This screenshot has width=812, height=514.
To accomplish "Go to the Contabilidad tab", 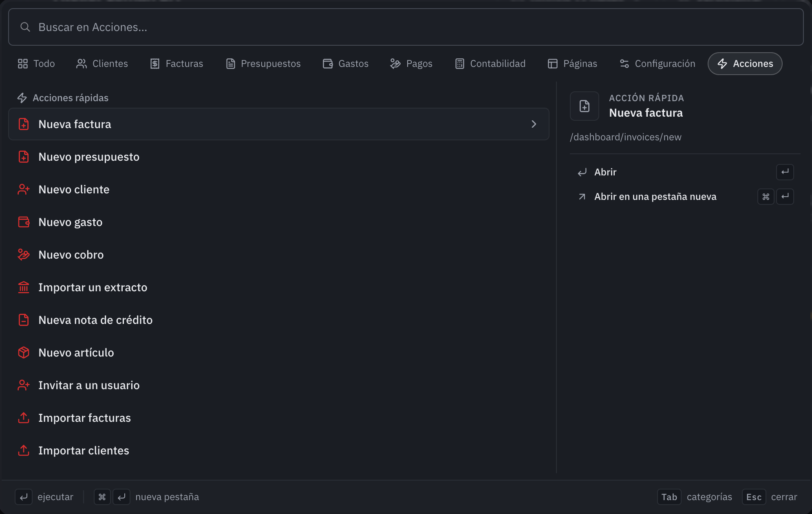I will pyautogui.click(x=490, y=64).
